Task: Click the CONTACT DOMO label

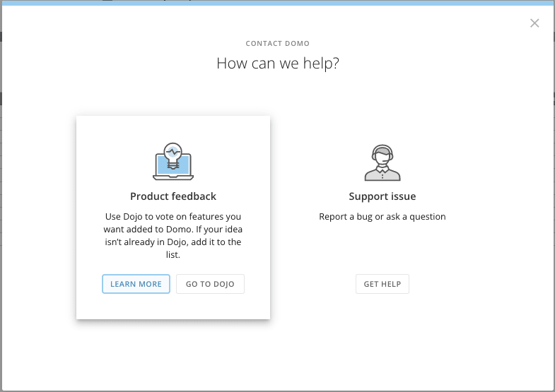Action: tap(278, 44)
